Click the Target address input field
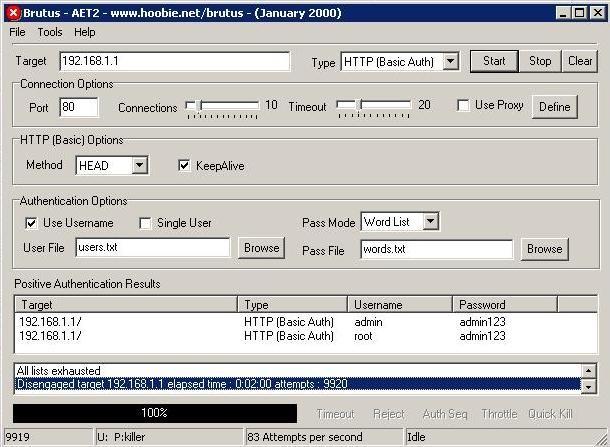The width and height of the screenshot is (610, 447). [x=175, y=61]
